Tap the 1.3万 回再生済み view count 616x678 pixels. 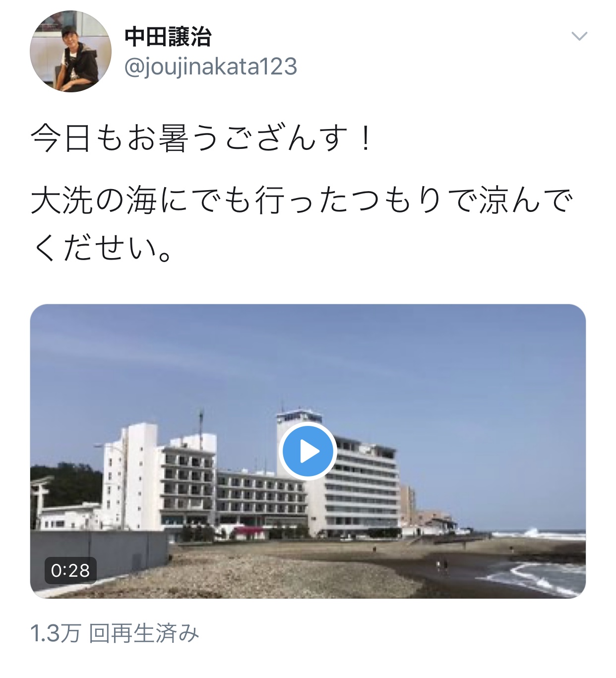(115, 634)
